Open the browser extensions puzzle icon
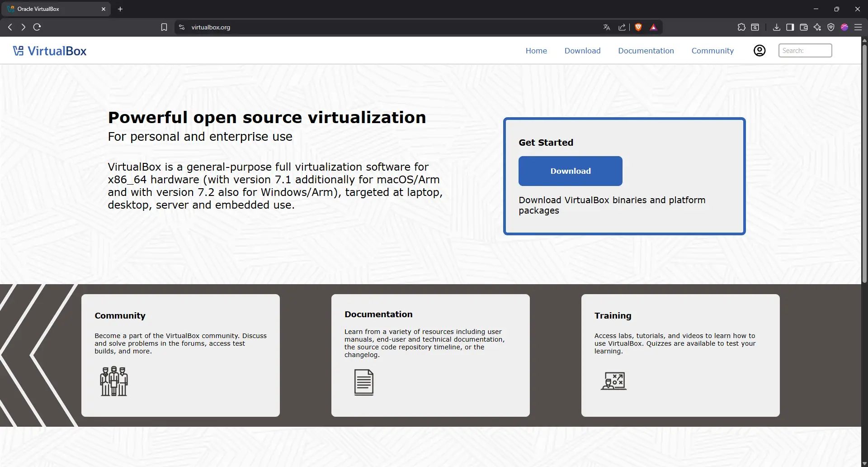 [x=741, y=27]
